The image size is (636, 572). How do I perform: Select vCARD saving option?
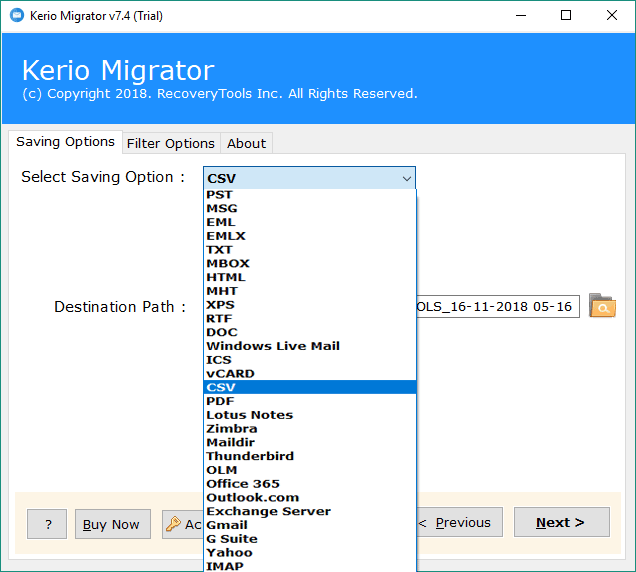coord(310,374)
